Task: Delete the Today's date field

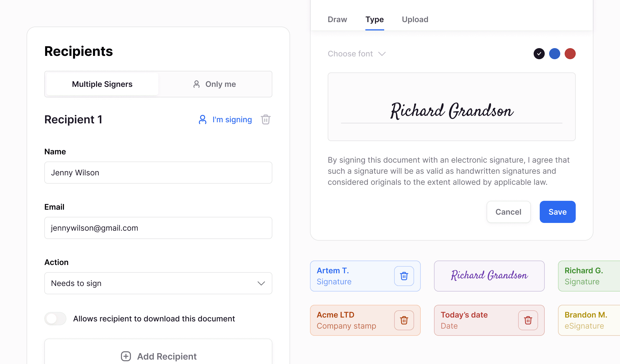Action: click(x=528, y=320)
